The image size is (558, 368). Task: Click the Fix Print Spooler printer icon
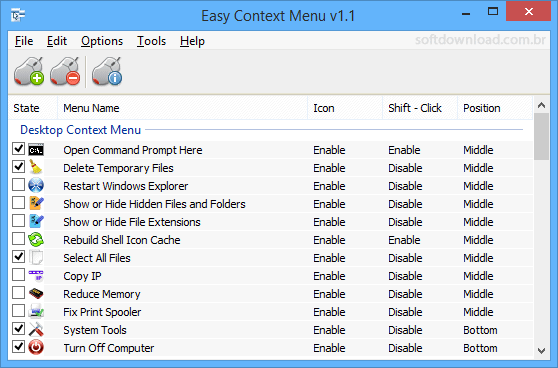[36, 312]
